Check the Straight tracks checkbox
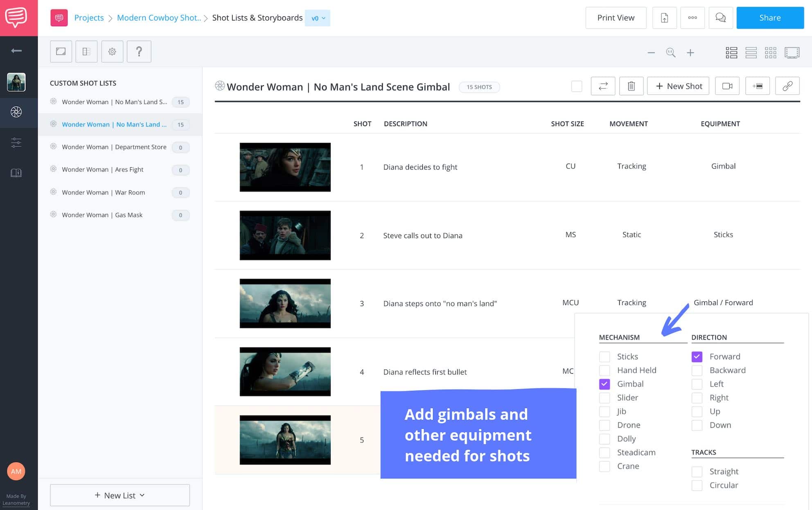812x510 pixels. (697, 472)
